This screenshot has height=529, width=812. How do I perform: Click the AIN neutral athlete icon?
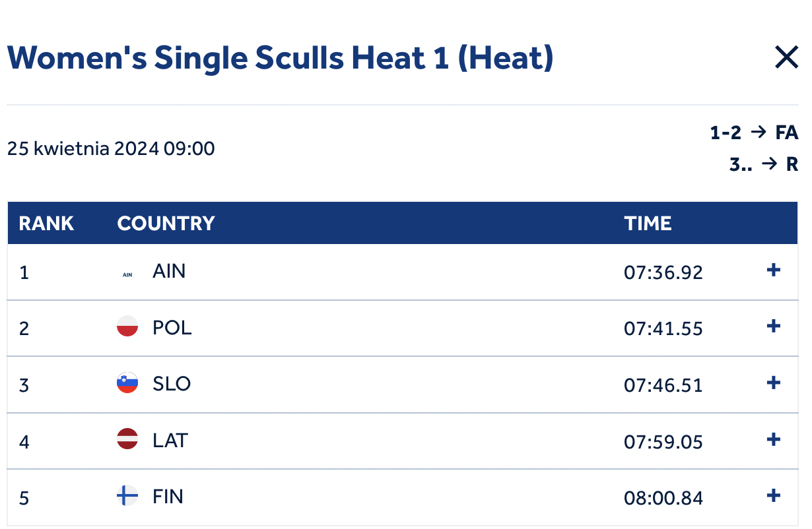(127, 274)
